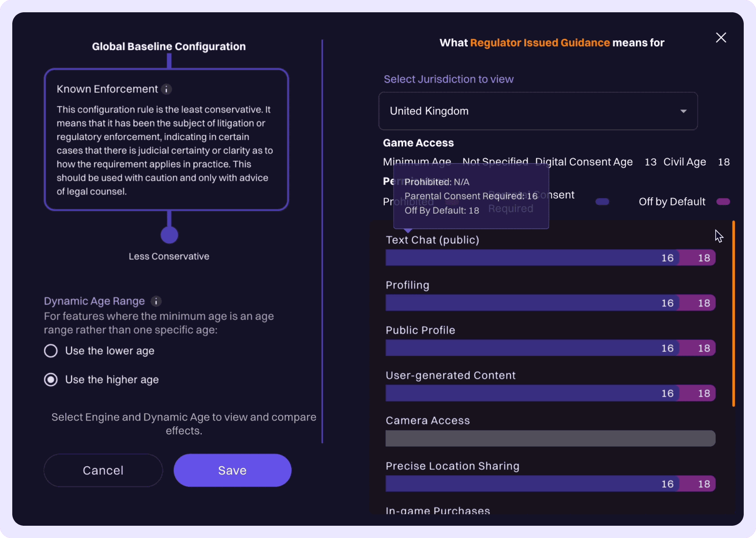Screen dimensions: 756x538
Task: Click the Known Enforcement info icon
Action: tap(166, 89)
